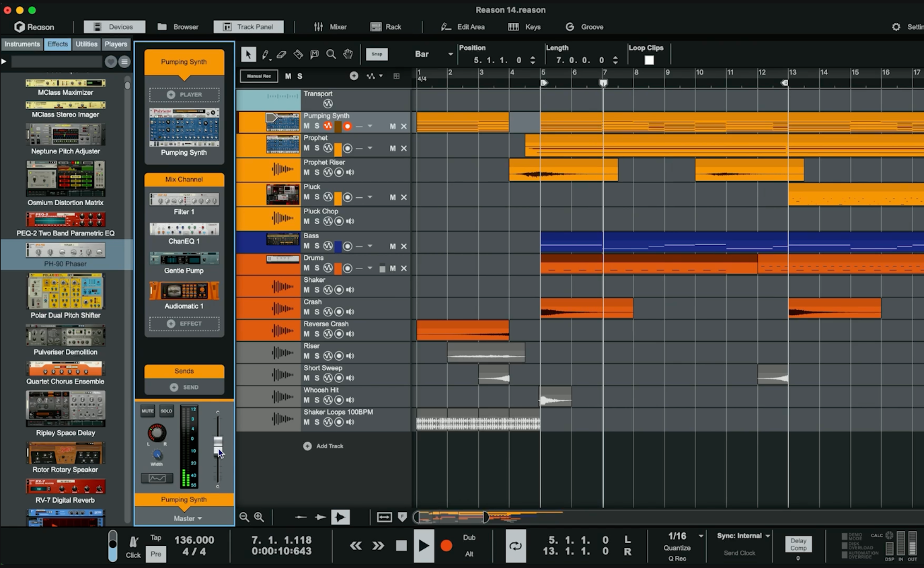Solo the Drums track
The height and width of the screenshot is (568, 924).
pos(317,269)
